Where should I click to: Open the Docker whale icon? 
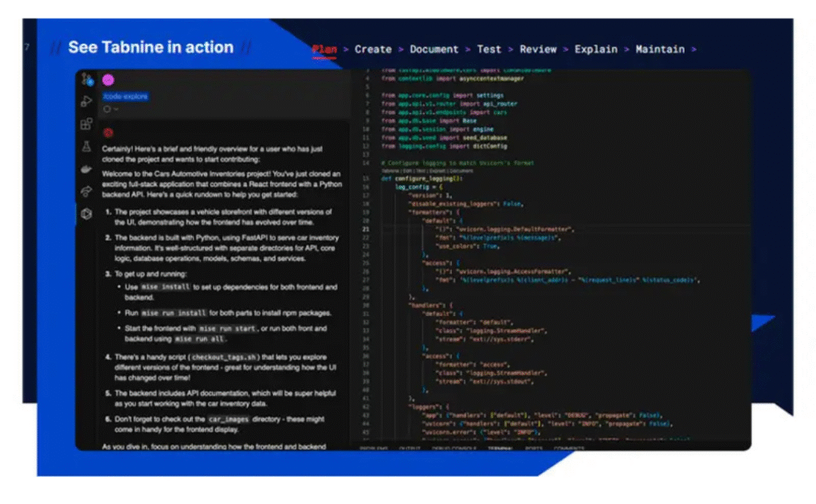click(86, 169)
